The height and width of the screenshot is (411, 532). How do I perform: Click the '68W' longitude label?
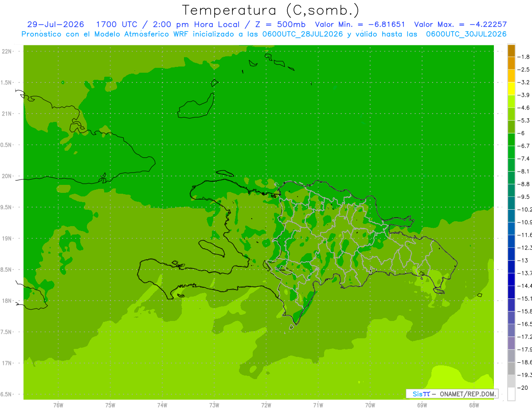(474, 405)
